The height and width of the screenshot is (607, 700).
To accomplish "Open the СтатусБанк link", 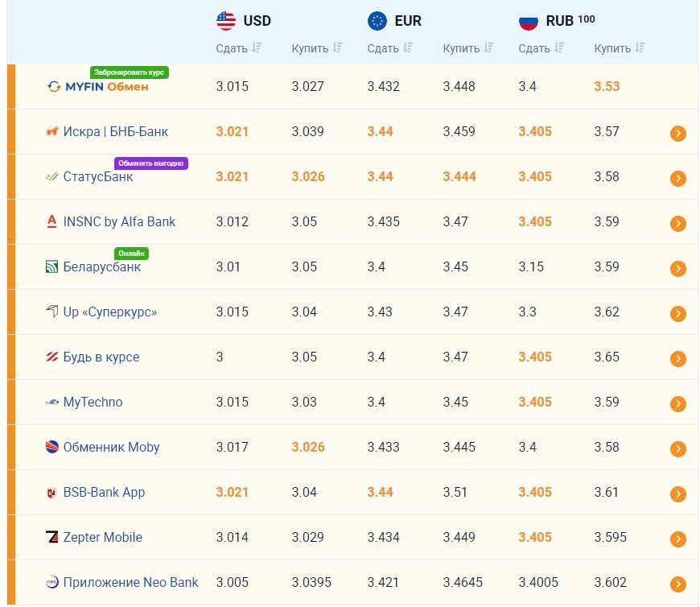I will point(98,177).
